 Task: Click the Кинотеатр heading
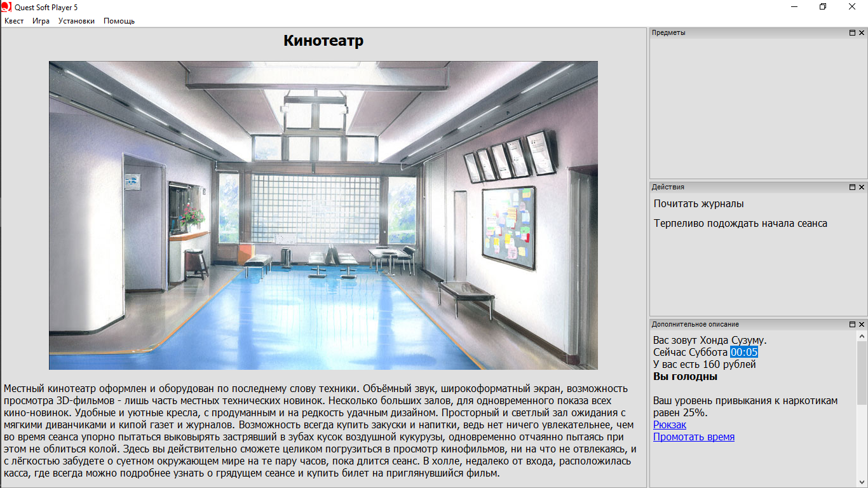point(323,41)
